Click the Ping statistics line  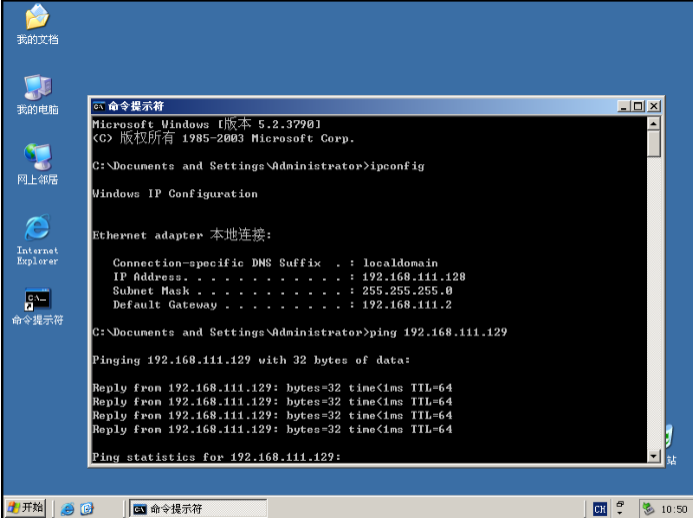(x=217, y=457)
